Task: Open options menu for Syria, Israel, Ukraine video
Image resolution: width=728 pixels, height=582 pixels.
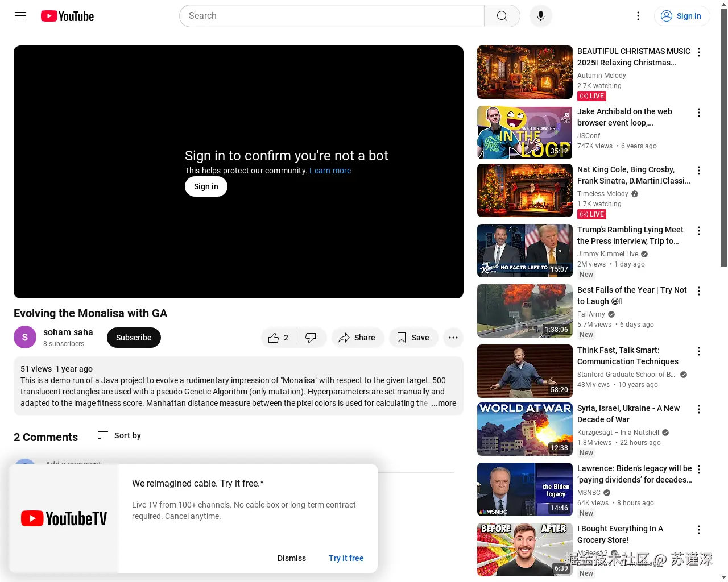Action: pos(699,409)
